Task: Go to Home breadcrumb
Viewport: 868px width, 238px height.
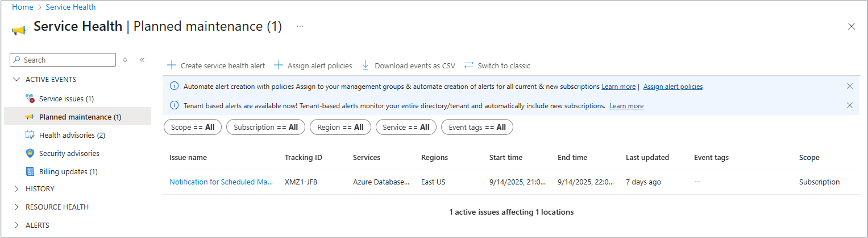Action: (22, 7)
